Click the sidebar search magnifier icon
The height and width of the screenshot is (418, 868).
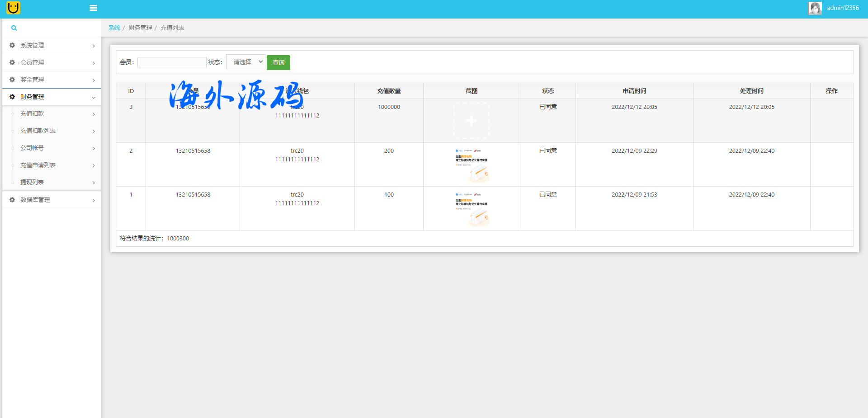14,28
